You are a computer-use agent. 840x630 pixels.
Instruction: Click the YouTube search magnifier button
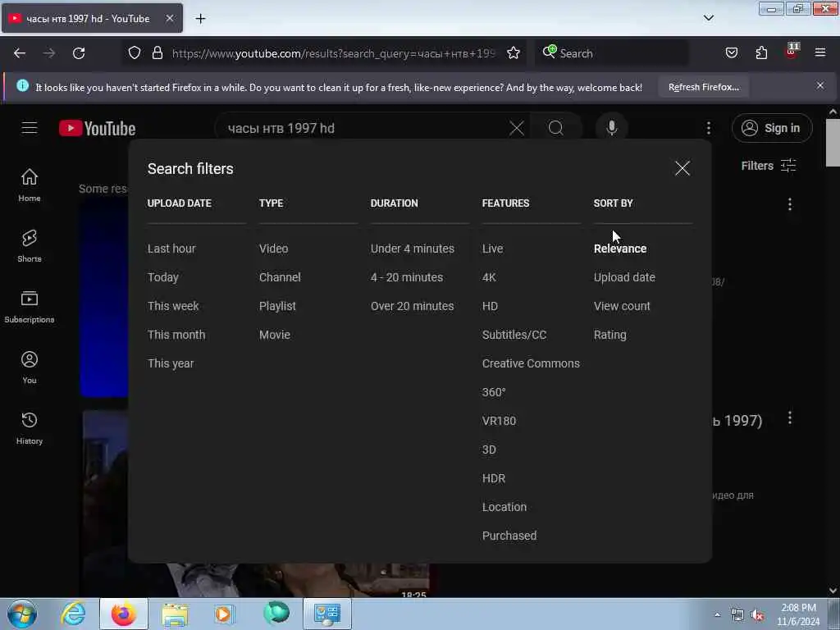[556, 128]
